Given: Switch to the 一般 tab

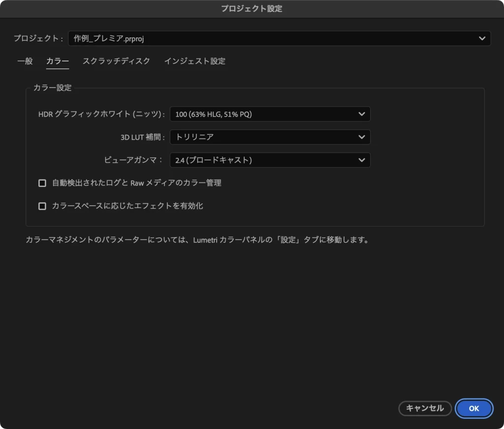Looking at the screenshot, I should pyautogui.click(x=25, y=61).
